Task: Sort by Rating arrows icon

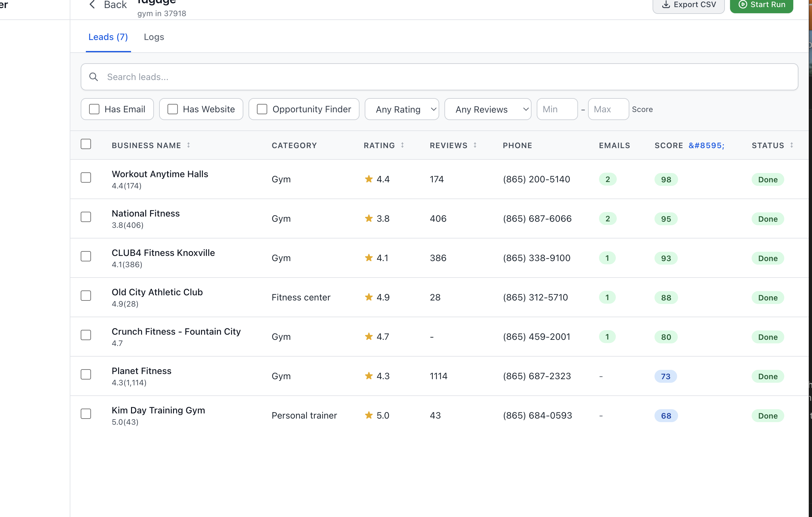Action: tap(402, 145)
